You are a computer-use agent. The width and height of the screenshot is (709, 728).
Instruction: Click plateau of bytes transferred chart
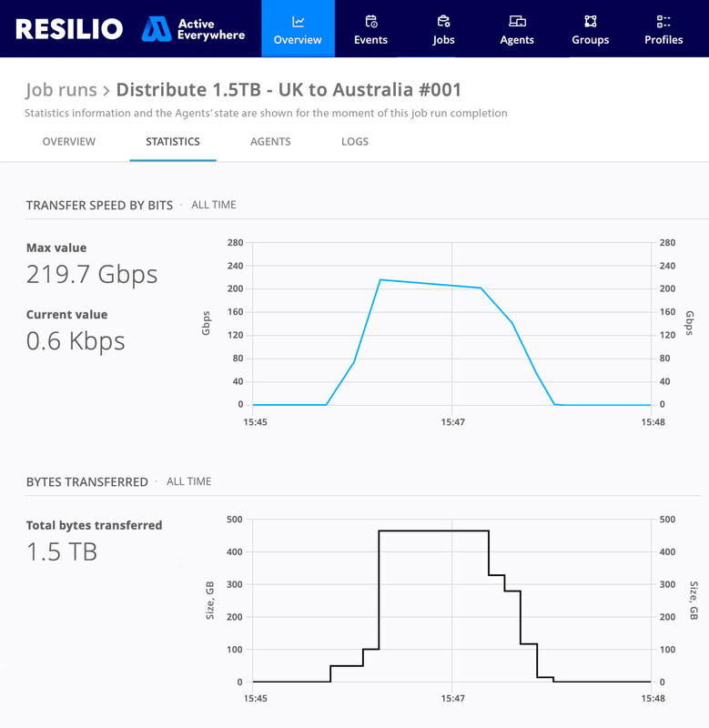tap(433, 531)
